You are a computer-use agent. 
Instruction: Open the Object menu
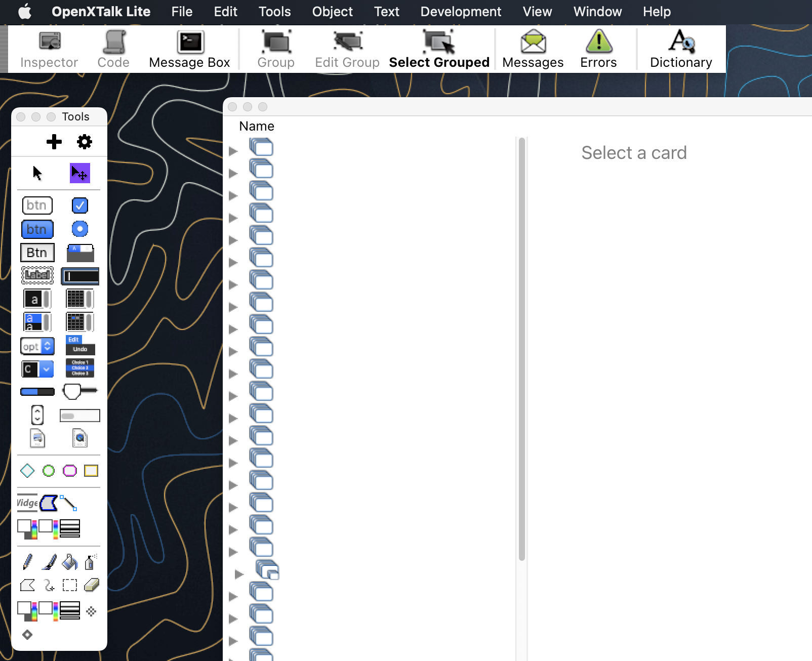(332, 12)
